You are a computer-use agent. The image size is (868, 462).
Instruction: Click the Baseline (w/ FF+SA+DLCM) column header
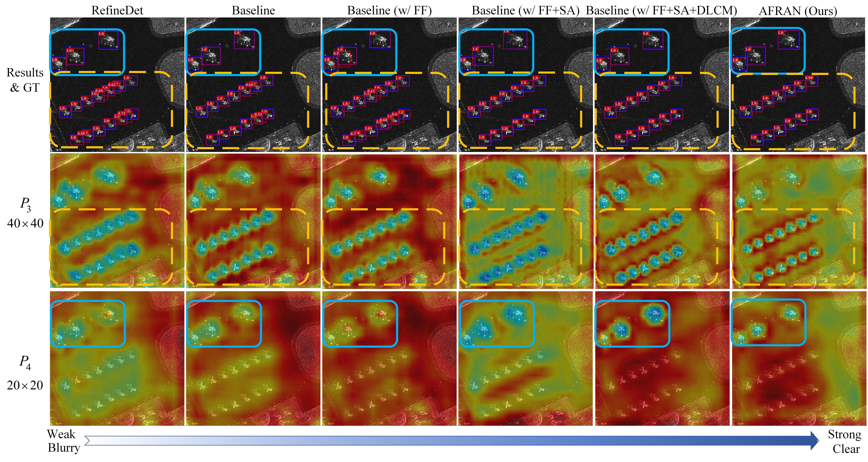(x=661, y=10)
